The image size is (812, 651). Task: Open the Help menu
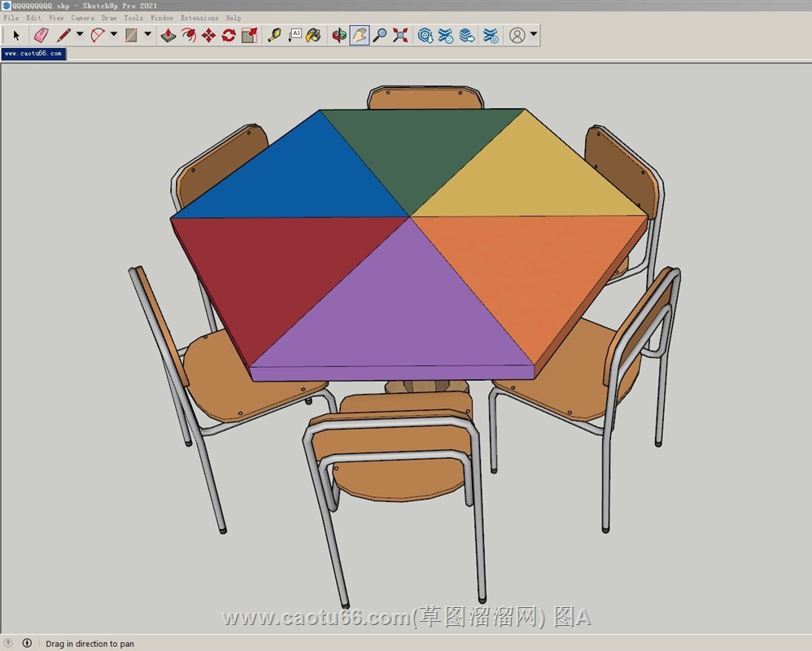tap(233, 18)
